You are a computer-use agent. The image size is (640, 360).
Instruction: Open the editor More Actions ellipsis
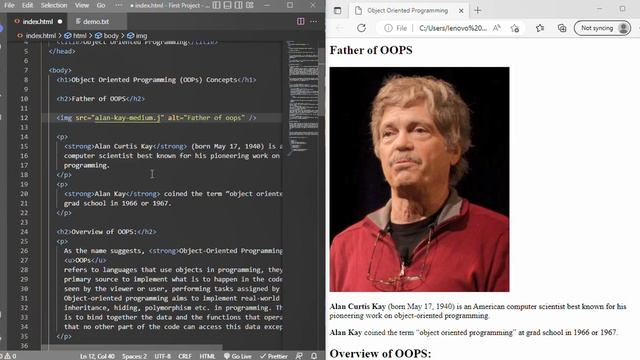click(x=313, y=21)
